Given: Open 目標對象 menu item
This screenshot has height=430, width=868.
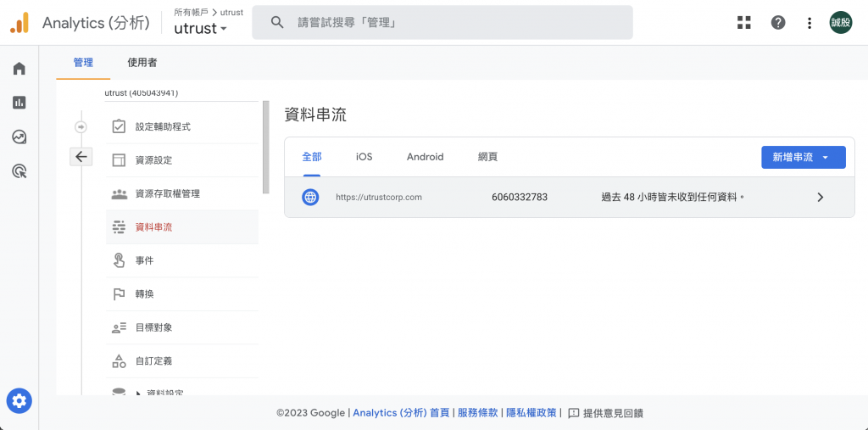Looking at the screenshot, I should [x=182, y=327].
